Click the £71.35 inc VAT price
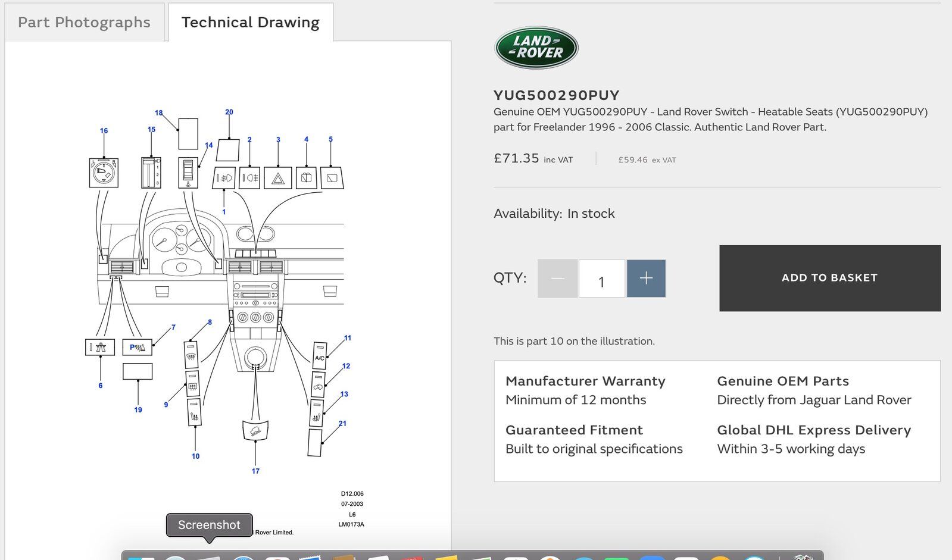 pyautogui.click(x=533, y=158)
